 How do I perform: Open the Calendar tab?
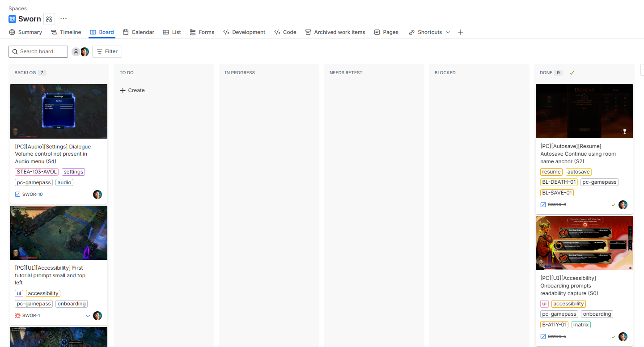139,32
